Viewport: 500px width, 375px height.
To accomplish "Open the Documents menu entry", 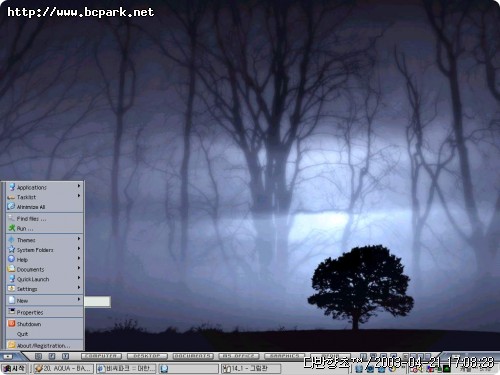I will pos(44,269).
